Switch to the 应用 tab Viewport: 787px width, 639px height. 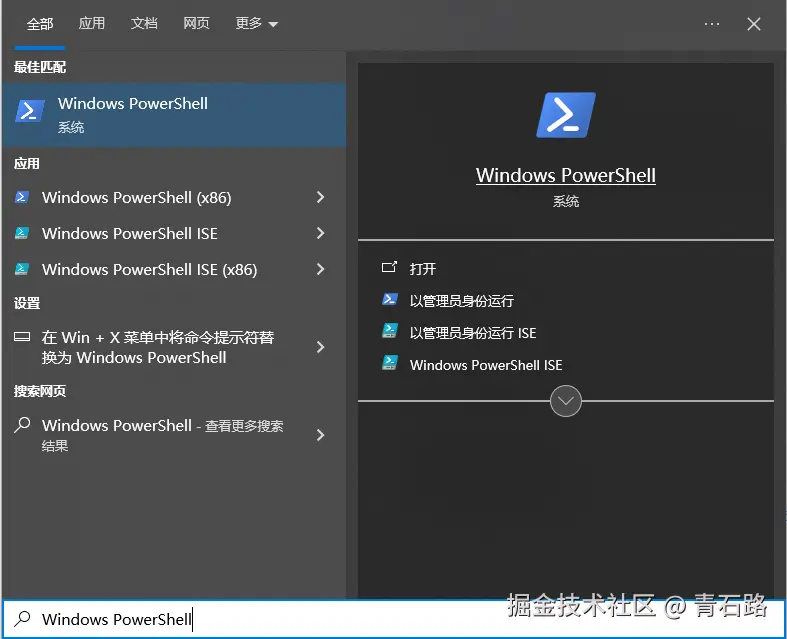91,24
